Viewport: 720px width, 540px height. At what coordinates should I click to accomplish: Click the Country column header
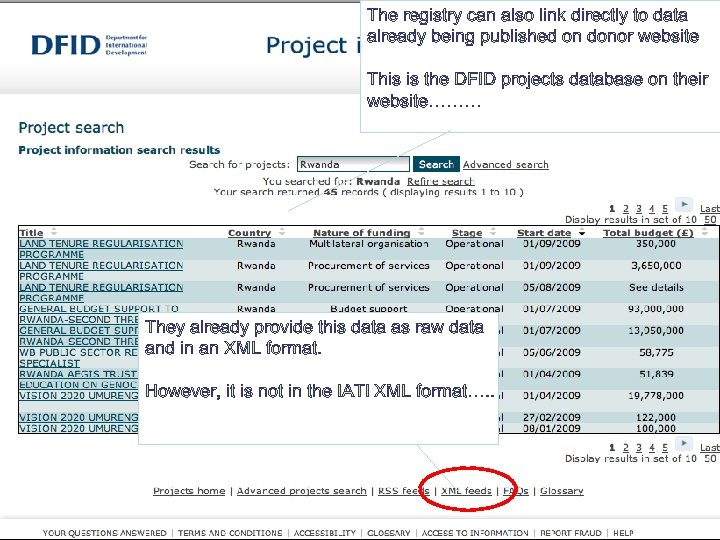(249, 233)
